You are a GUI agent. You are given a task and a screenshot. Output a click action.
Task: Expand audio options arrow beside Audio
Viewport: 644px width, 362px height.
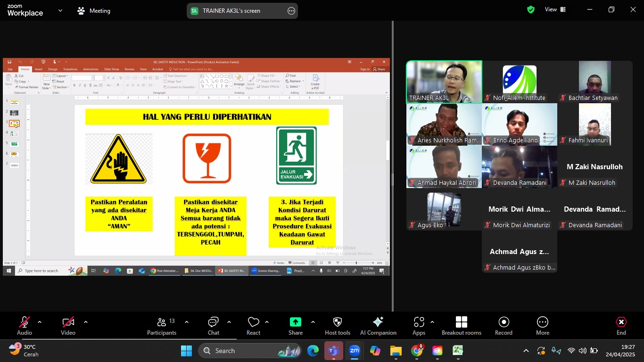(40, 322)
